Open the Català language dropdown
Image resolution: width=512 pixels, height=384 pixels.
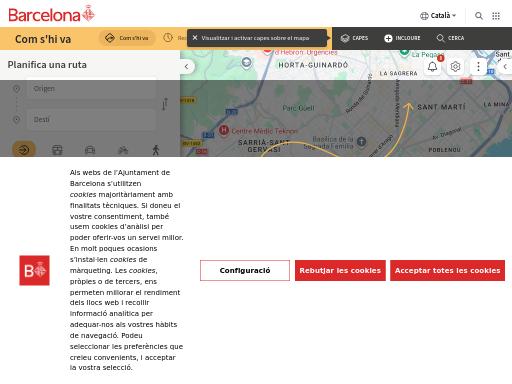(x=438, y=16)
